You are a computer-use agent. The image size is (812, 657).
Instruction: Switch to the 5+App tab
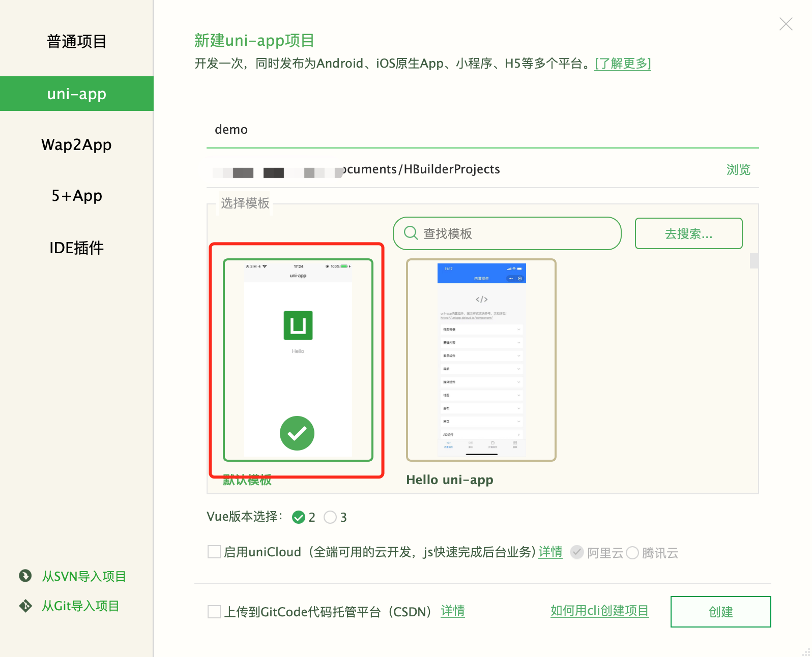click(x=76, y=196)
